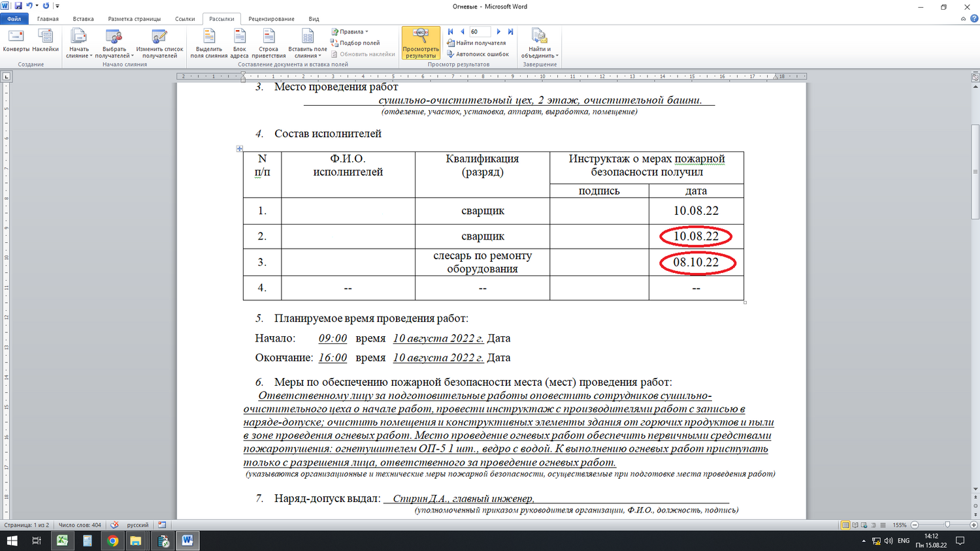This screenshot has width=980, height=551.
Task: Open Excel from the Windows taskbar
Action: 62,541
